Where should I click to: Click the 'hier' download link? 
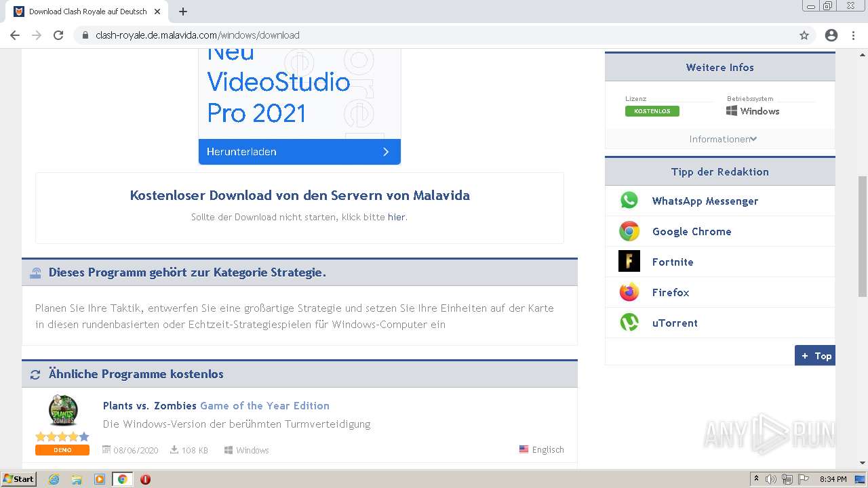[396, 218]
